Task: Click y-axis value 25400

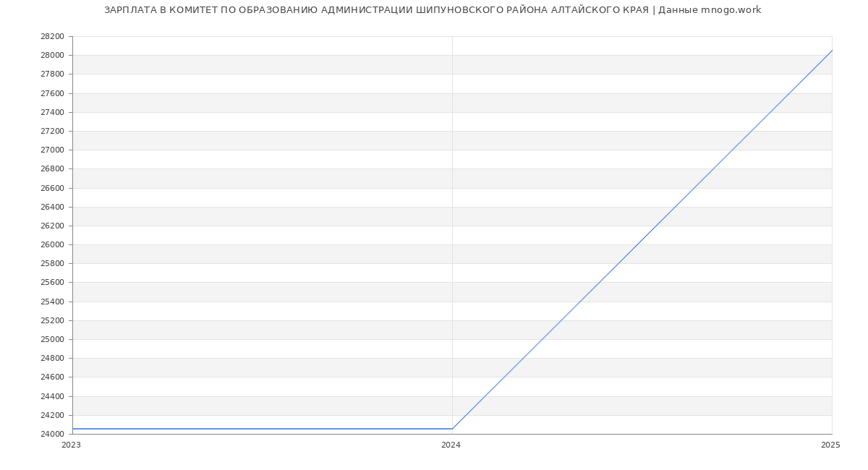Action: point(52,302)
